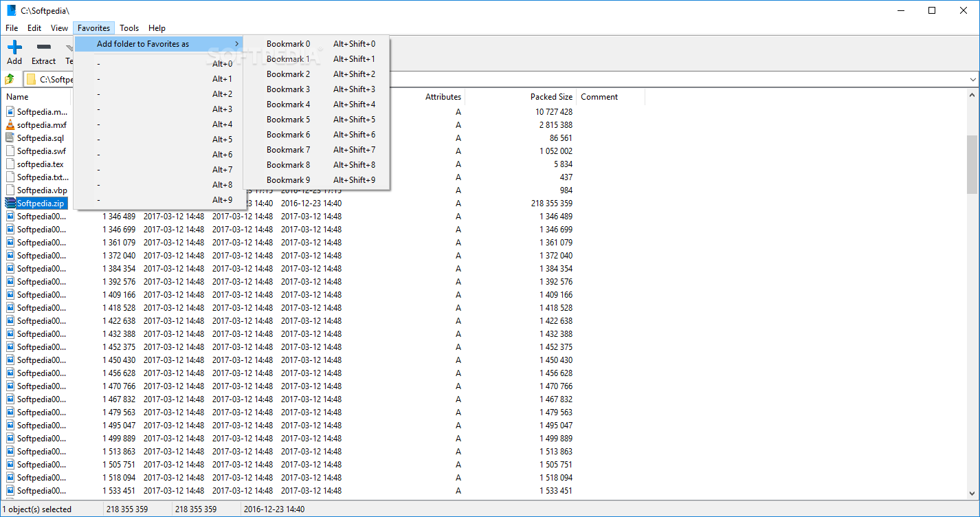Click the scrollbar up arrow
The height and width of the screenshot is (517, 980).
pyautogui.click(x=972, y=96)
